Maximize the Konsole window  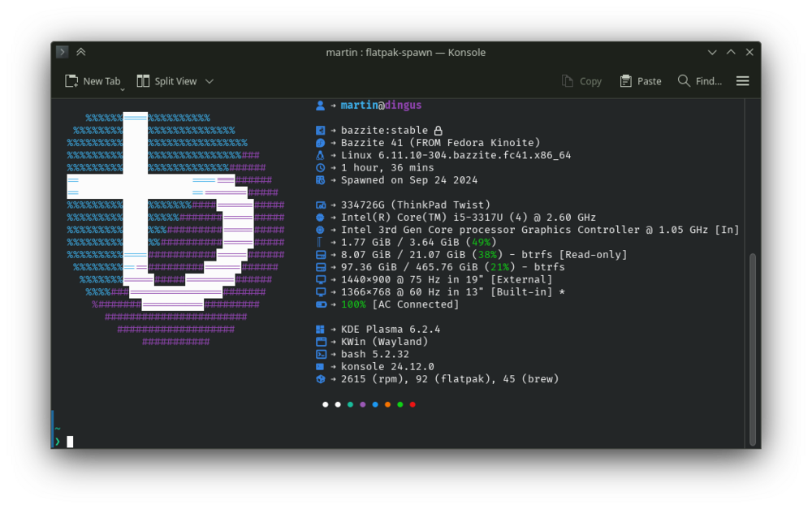click(731, 52)
